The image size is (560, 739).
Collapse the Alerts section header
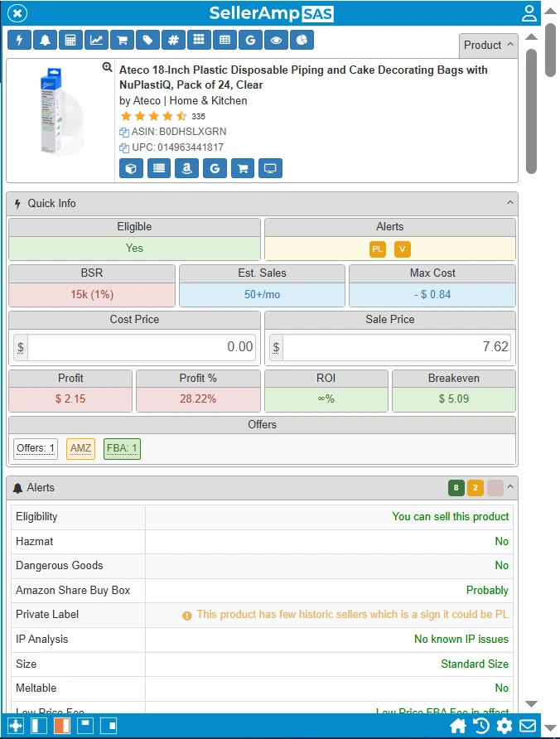(x=262, y=488)
